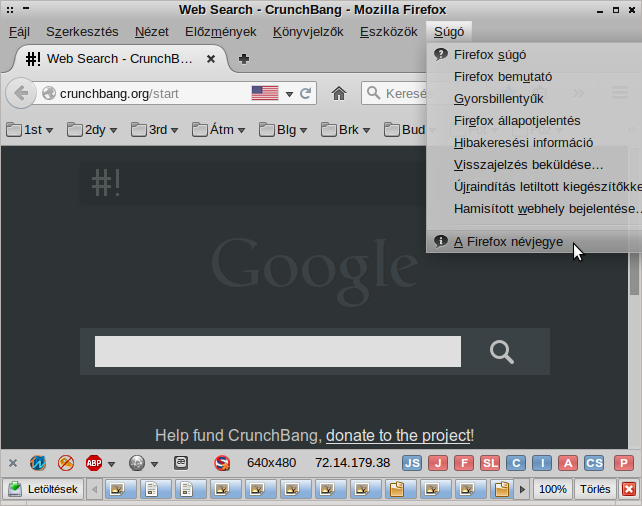The width and height of the screenshot is (642, 506).
Task: Open the Előzmények menu
Action: [x=221, y=32]
